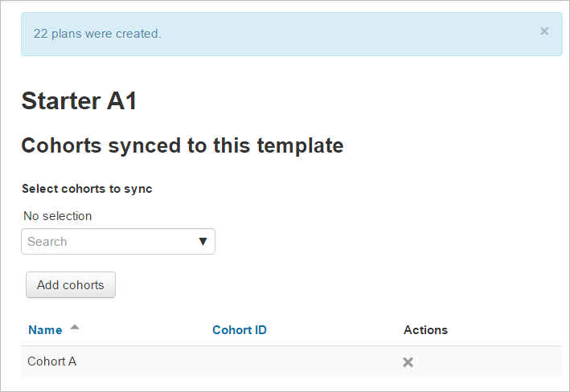This screenshot has width=570, height=392.
Task: Click the 'No selection' status text
Action: [x=58, y=215]
